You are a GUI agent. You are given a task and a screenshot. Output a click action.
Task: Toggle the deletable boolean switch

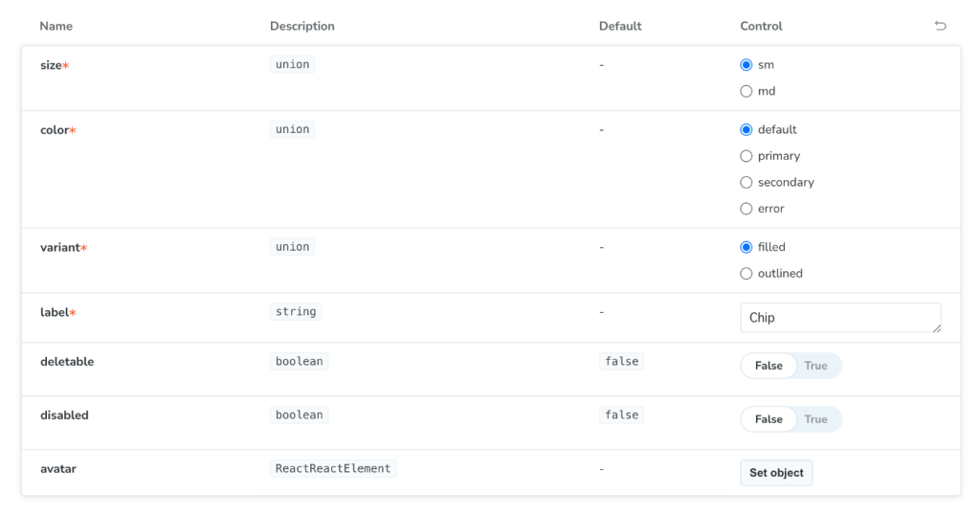click(x=791, y=366)
